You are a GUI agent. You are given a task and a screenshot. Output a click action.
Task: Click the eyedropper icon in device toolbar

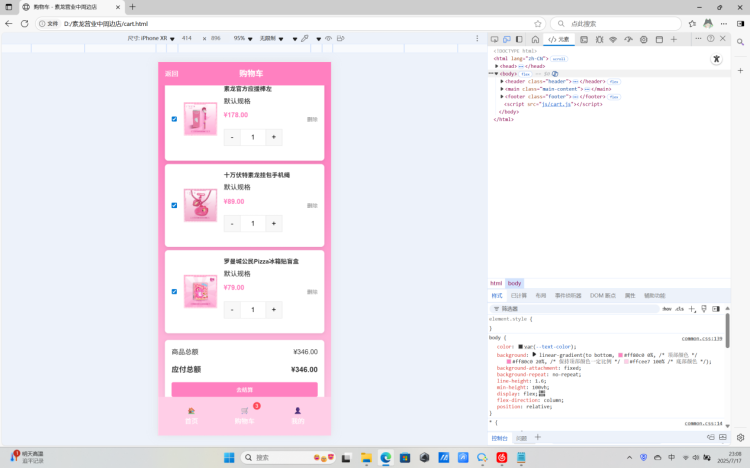tap(305, 38)
